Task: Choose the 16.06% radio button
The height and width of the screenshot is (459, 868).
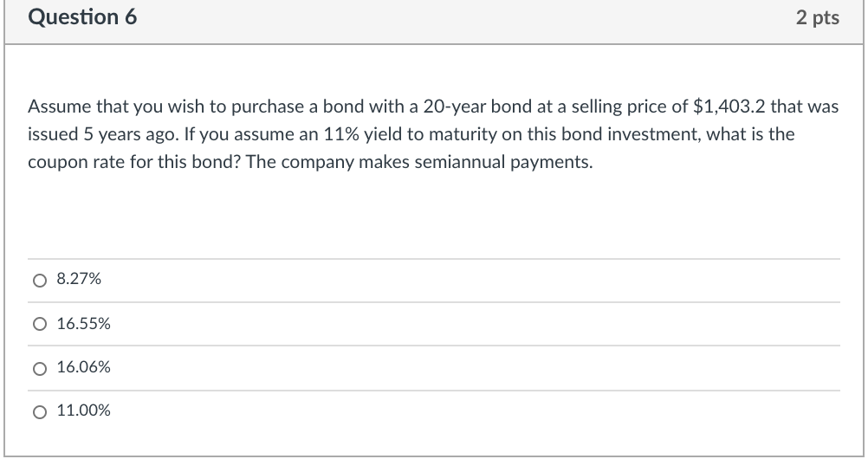Action: point(38,367)
